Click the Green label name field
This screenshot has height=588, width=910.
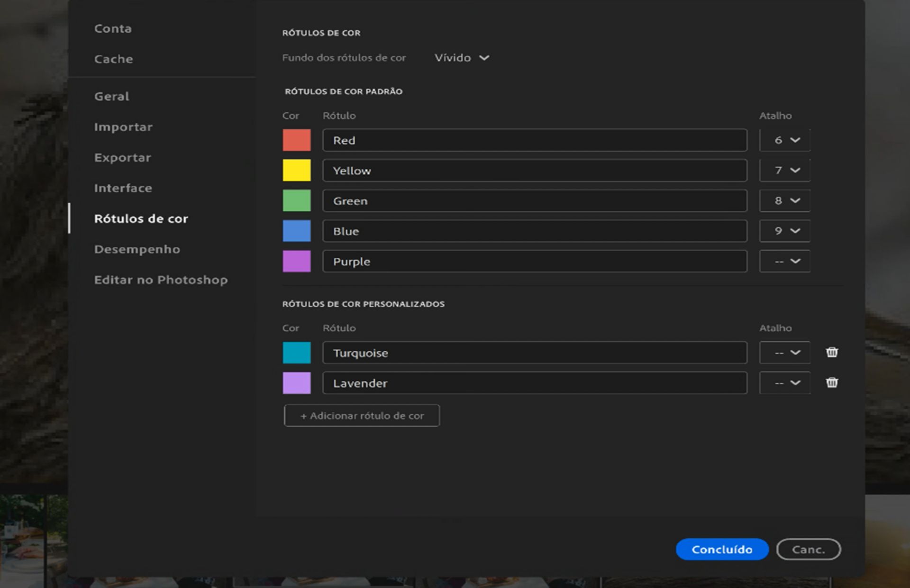[535, 201]
